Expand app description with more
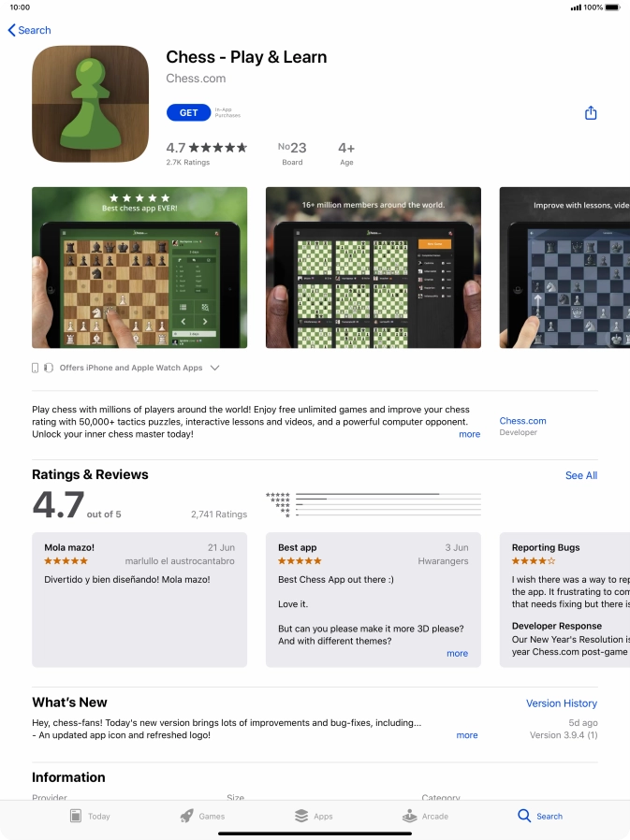 (x=469, y=434)
